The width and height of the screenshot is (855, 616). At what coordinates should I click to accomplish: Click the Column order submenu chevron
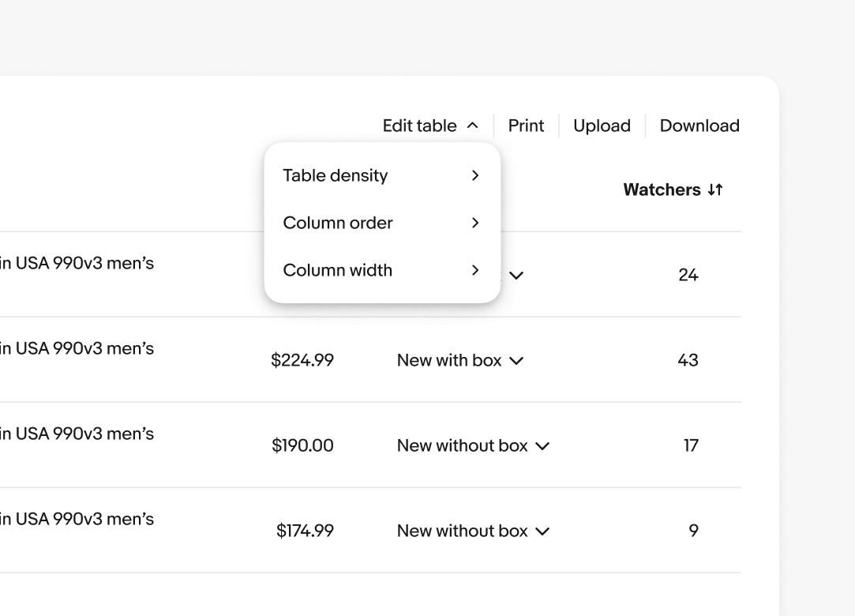(x=475, y=223)
